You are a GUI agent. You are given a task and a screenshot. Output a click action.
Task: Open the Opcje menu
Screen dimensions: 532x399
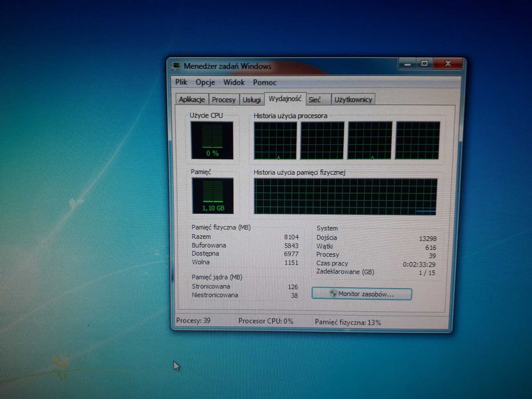[205, 83]
